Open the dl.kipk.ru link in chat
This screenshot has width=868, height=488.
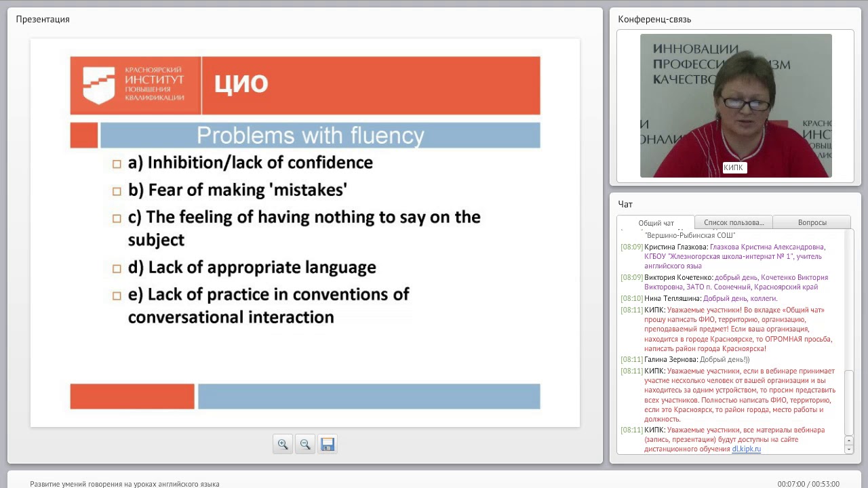pos(746,449)
